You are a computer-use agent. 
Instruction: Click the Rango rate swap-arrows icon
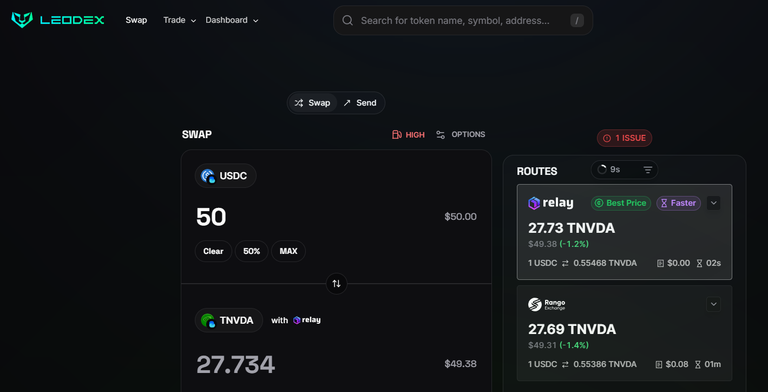click(x=565, y=365)
